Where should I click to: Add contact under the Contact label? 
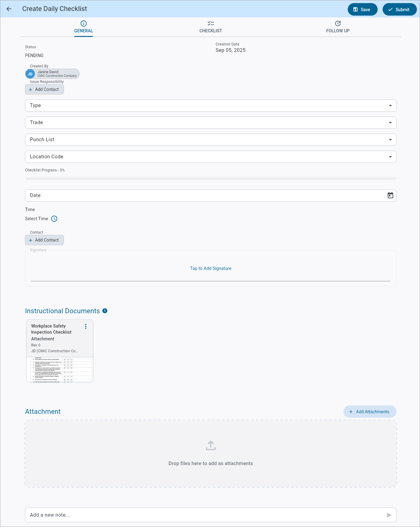point(44,240)
